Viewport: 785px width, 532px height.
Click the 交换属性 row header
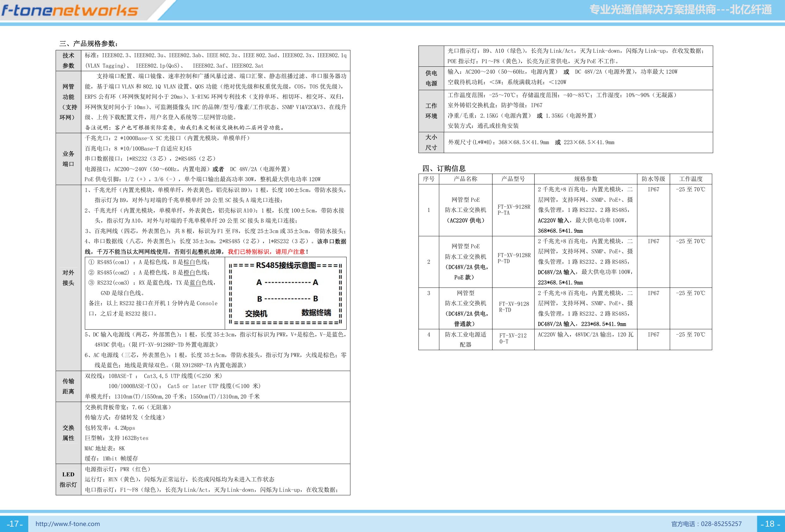(69, 433)
